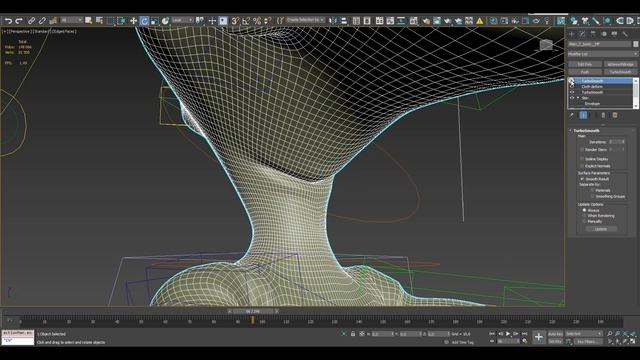This screenshot has height=360, width=640.
Task: Activate the Select and Rotate tool
Action: (x=144, y=20)
